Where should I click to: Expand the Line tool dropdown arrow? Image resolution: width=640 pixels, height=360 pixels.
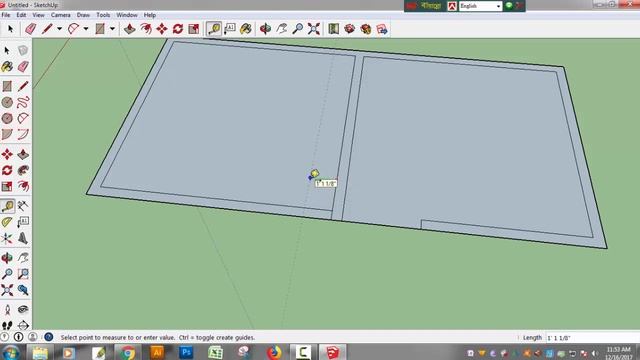coord(59,29)
